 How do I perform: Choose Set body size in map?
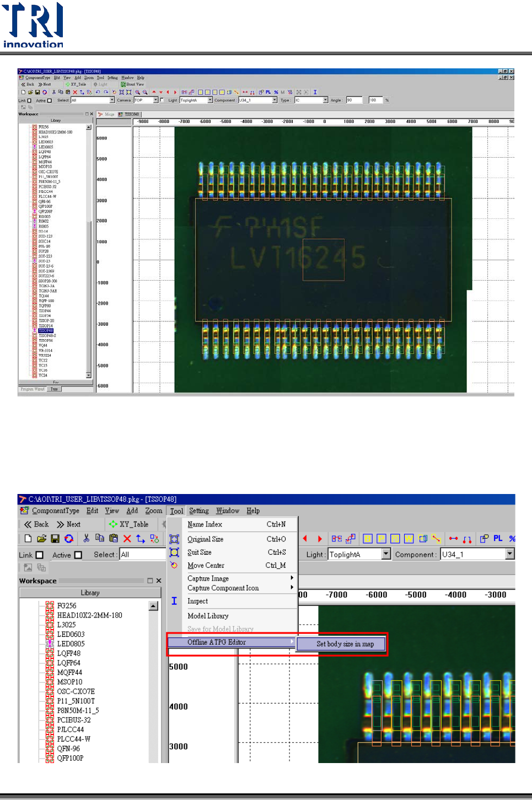click(345, 644)
